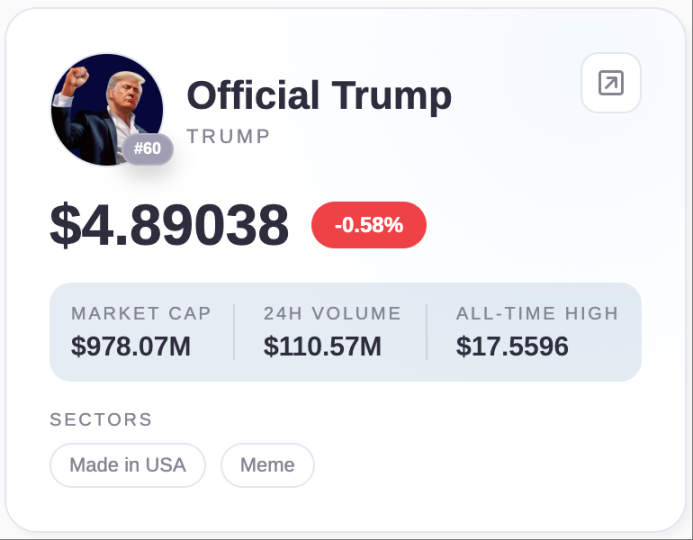693x540 pixels.
Task: Click the 24H VOLUME label
Action: click(332, 313)
